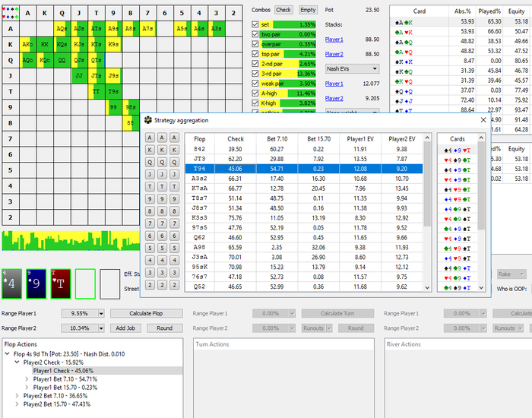Select the KK cell in the range grid
Image resolution: width=532 pixels, height=418 pixels.
pos(45,44)
